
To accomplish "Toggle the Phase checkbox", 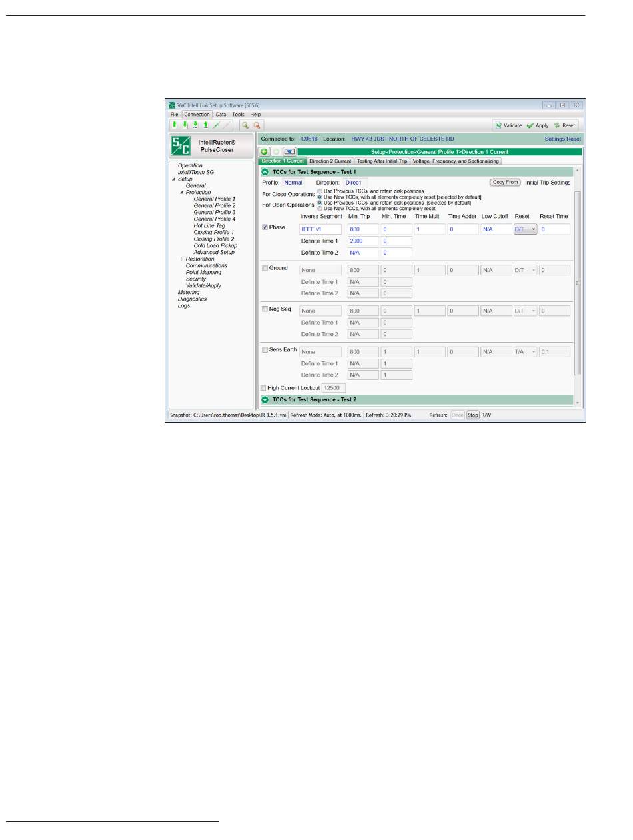I will click(x=265, y=227).
